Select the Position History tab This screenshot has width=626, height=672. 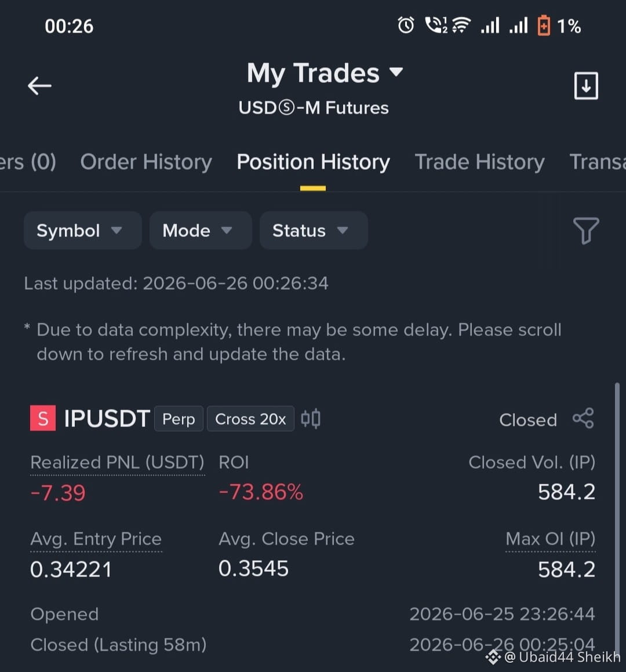pyautogui.click(x=314, y=162)
